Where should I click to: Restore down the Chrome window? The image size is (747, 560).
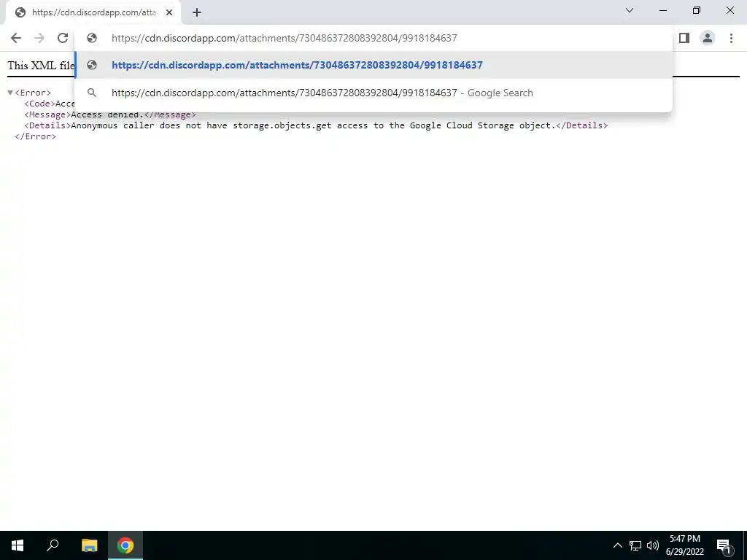[697, 10]
